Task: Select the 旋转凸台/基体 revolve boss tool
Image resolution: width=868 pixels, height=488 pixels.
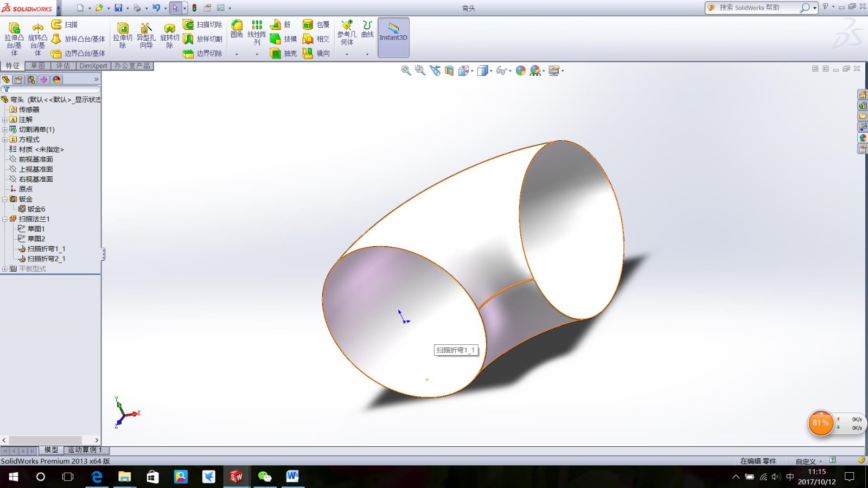Action: pos(38,38)
